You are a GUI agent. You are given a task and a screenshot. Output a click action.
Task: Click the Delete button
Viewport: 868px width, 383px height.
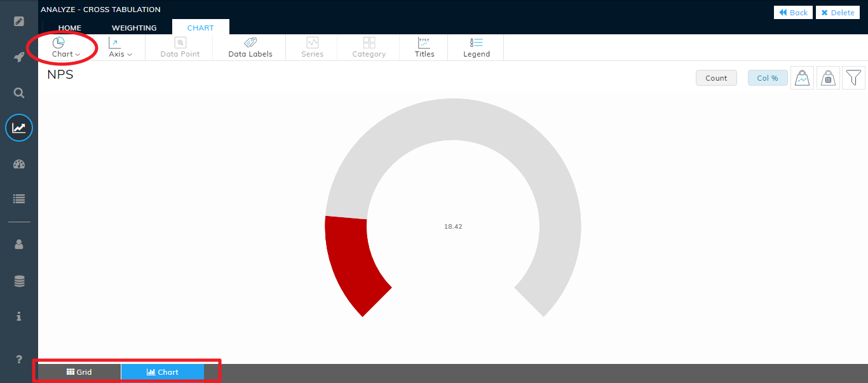[837, 13]
